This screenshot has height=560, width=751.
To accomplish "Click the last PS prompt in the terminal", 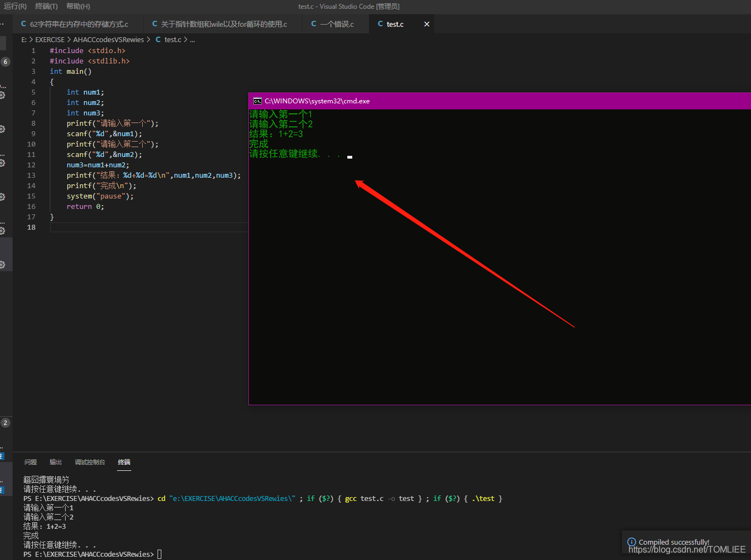I will coord(89,554).
